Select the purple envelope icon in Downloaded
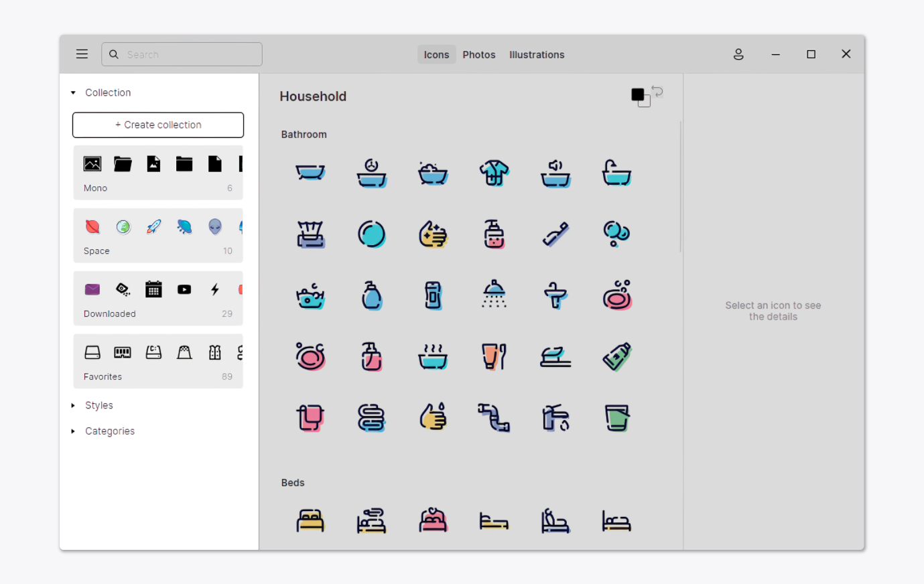924x584 pixels. (92, 289)
